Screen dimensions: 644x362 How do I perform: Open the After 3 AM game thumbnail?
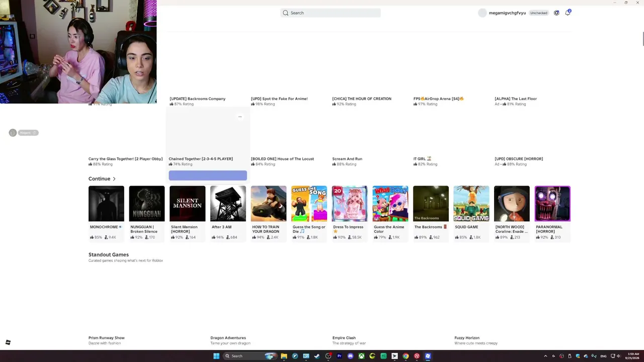228,204
